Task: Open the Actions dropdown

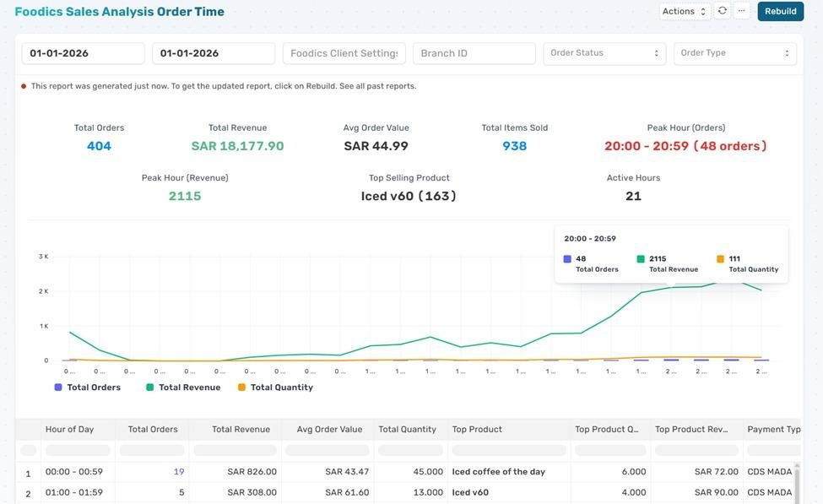Action: pyautogui.click(x=684, y=11)
